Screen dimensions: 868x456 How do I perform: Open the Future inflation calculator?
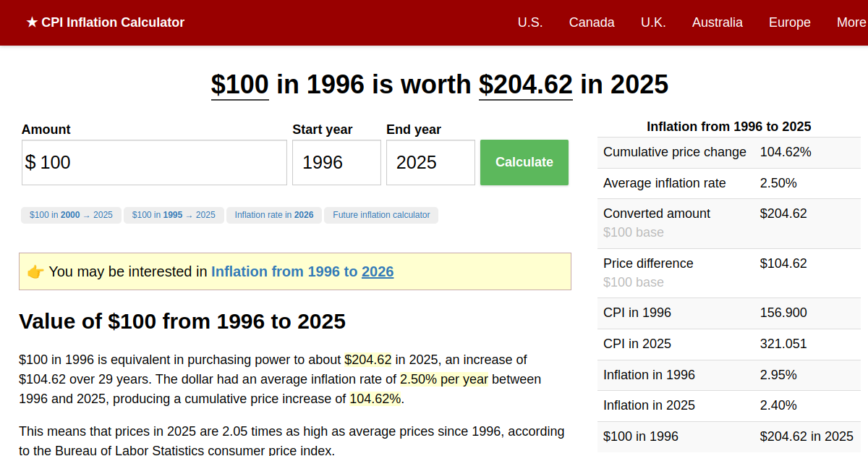click(381, 215)
